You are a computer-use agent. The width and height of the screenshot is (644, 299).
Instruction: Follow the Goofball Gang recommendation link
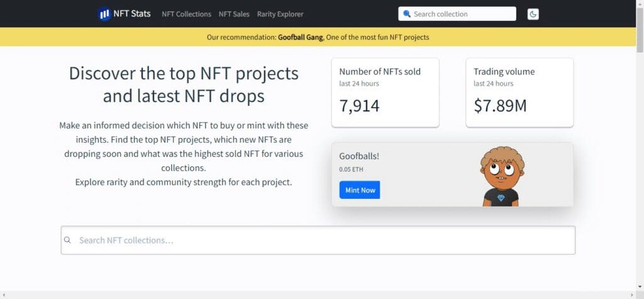300,37
